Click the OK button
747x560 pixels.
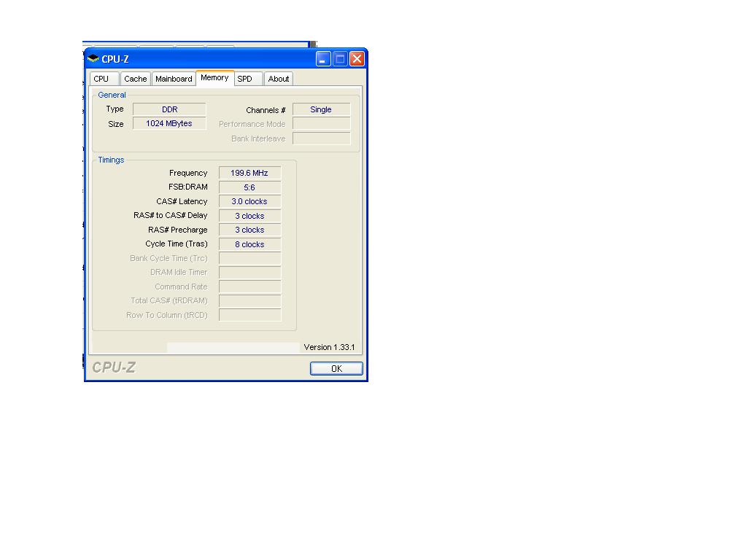tap(336, 368)
